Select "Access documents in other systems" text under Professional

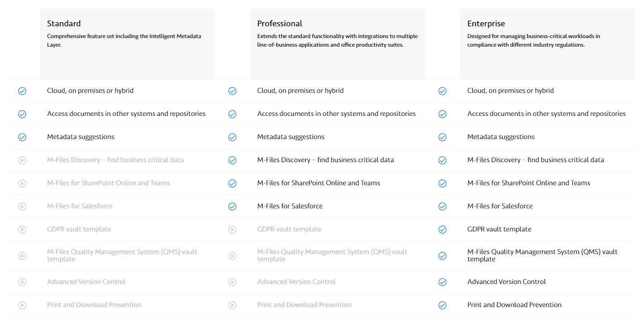[x=336, y=114]
